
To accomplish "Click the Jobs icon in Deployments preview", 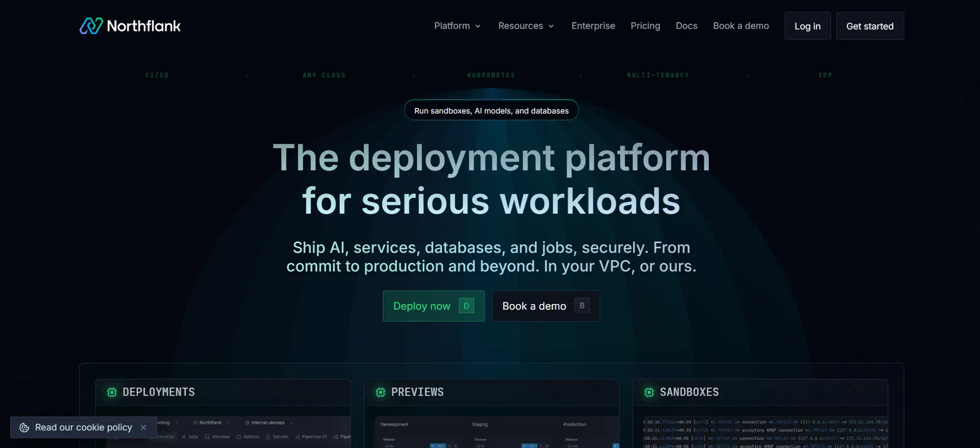I will click(x=184, y=437).
